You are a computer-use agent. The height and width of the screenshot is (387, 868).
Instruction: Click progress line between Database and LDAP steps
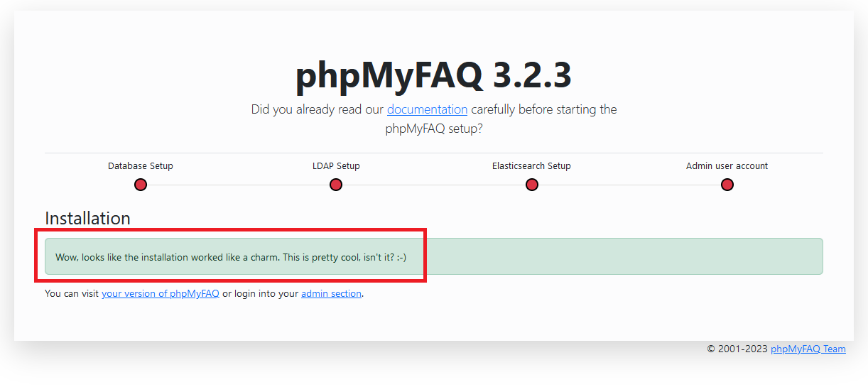pyautogui.click(x=238, y=185)
